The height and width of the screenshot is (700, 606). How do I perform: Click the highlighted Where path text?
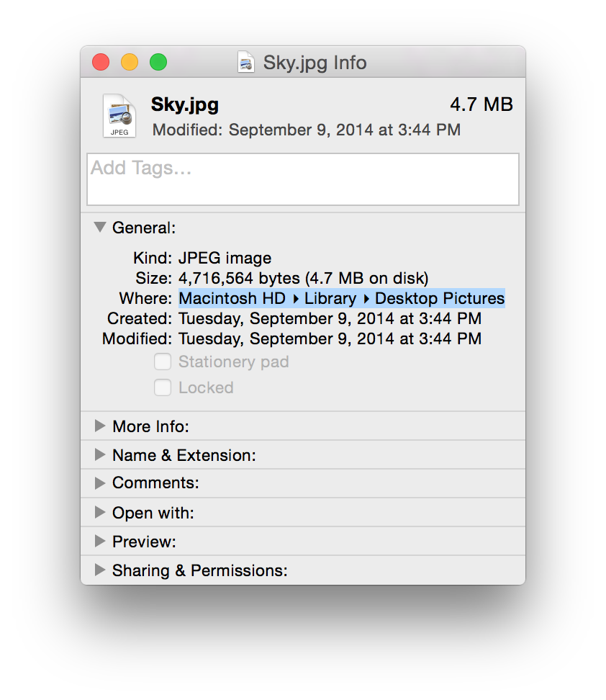(x=342, y=298)
